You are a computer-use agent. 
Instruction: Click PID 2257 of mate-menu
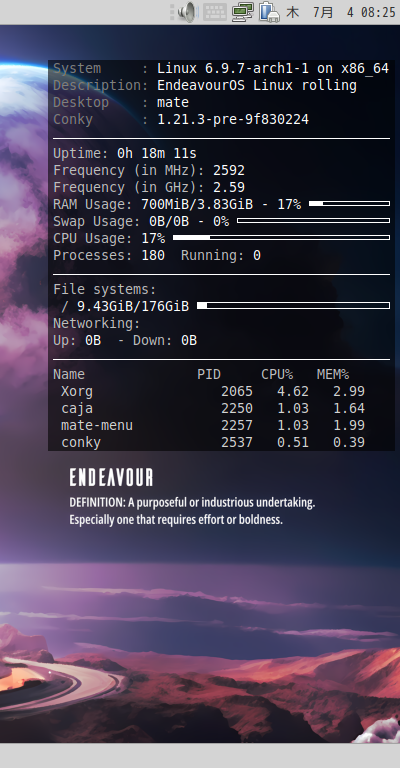(x=237, y=425)
